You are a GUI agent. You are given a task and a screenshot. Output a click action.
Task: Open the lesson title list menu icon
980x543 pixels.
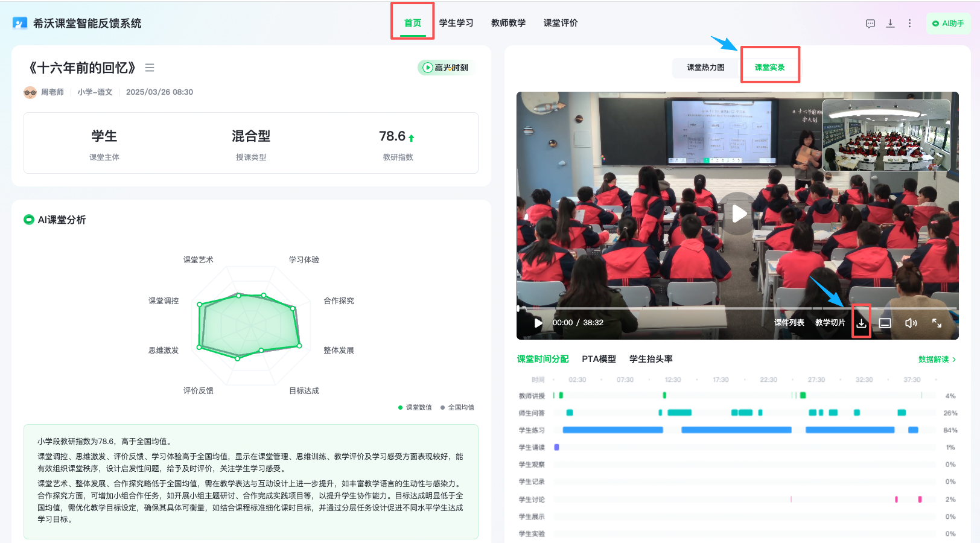[x=150, y=68]
